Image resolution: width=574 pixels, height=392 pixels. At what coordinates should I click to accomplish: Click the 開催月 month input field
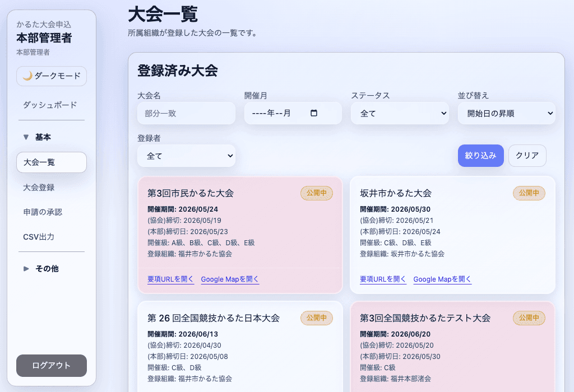[x=293, y=113]
